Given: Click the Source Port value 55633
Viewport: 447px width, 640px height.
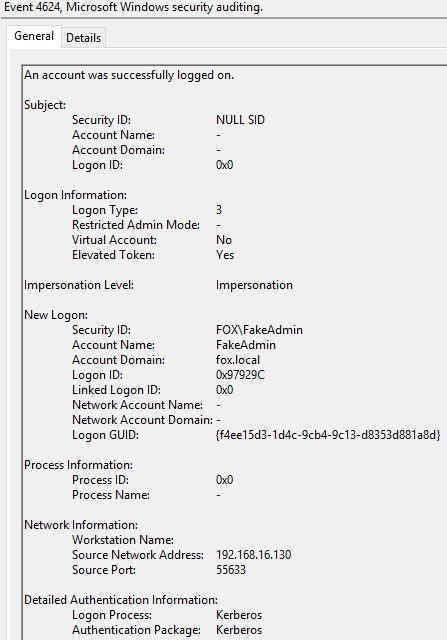Looking at the screenshot, I should click(231, 570).
